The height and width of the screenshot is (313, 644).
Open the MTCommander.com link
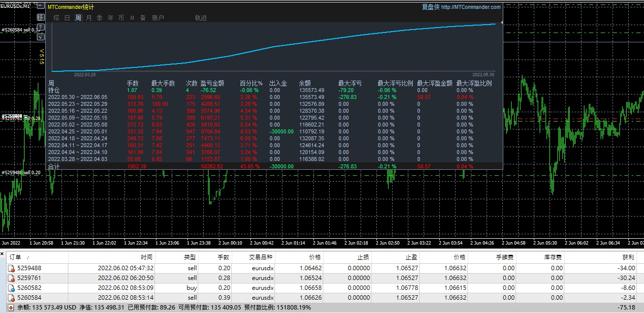tap(470, 7)
